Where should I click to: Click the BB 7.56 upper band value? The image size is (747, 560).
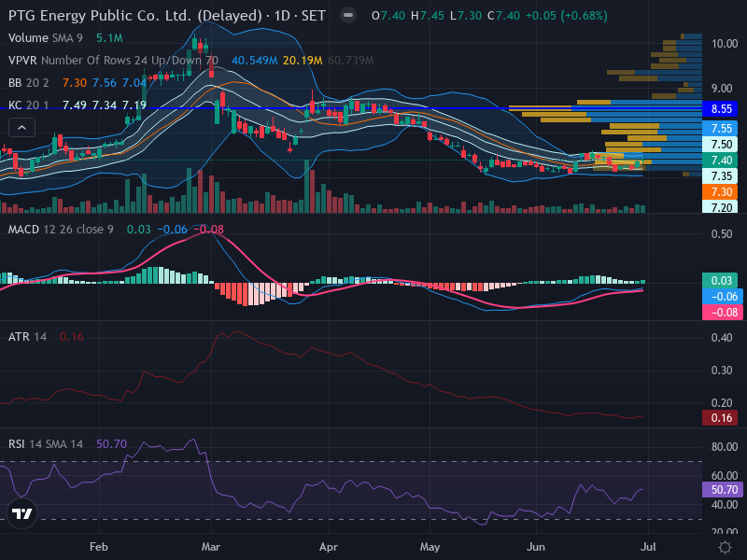(x=105, y=83)
